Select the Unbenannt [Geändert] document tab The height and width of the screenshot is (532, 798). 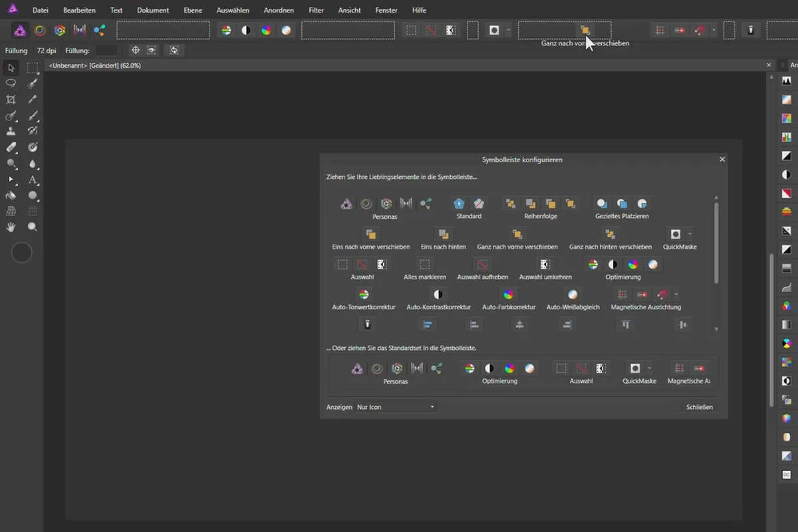94,65
